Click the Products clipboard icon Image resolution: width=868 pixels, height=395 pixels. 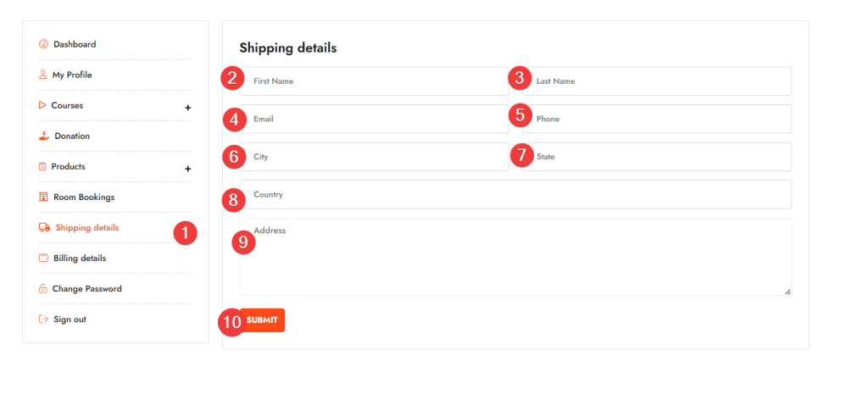42,166
